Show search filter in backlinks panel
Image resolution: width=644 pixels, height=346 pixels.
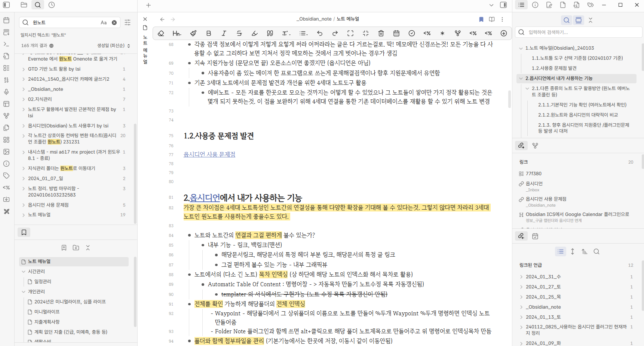pos(597,252)
